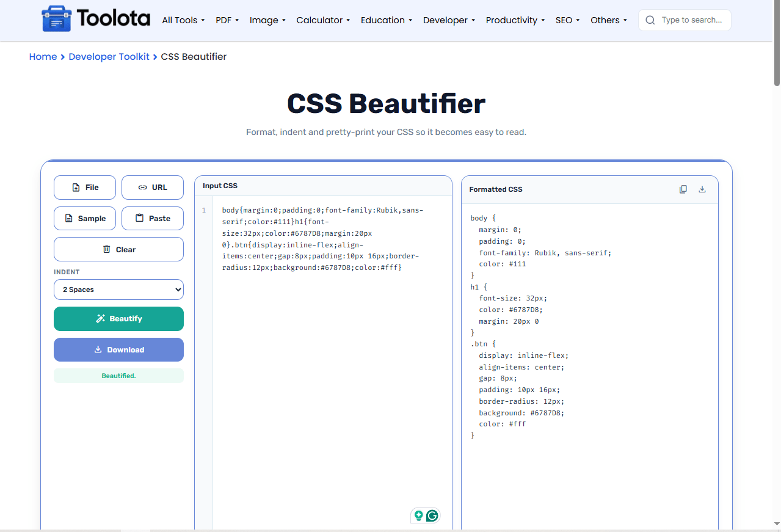Screen dimensions: 781x532
Task: Click the 'h1 {' line in formatted output
Action: tap(479, 287)
